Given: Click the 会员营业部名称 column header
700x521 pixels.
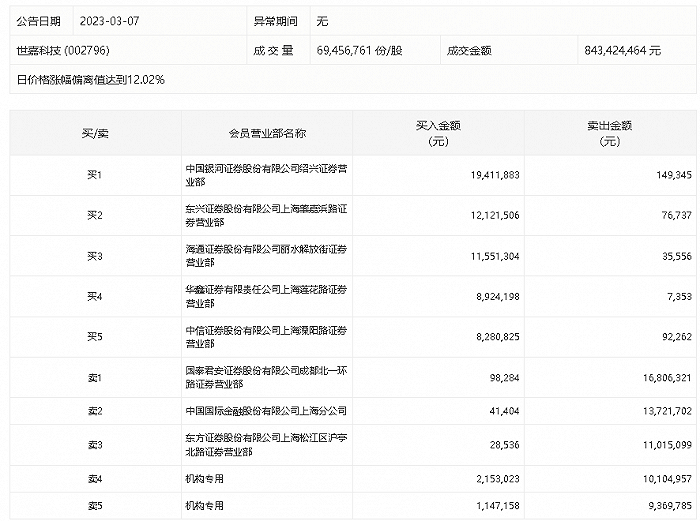Looking at the screenshot, I should tap(267, 133).
